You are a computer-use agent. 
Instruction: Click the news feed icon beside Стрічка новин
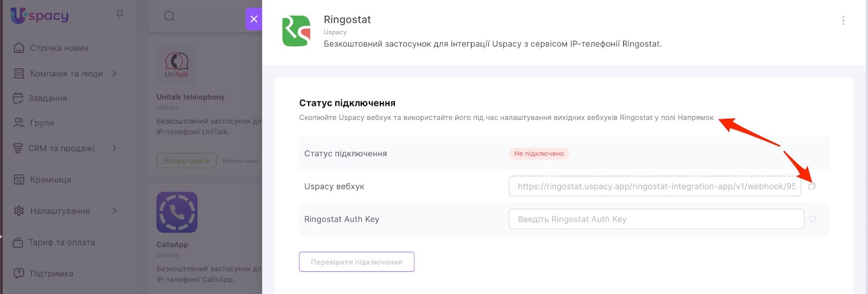(x=19, y=48)
